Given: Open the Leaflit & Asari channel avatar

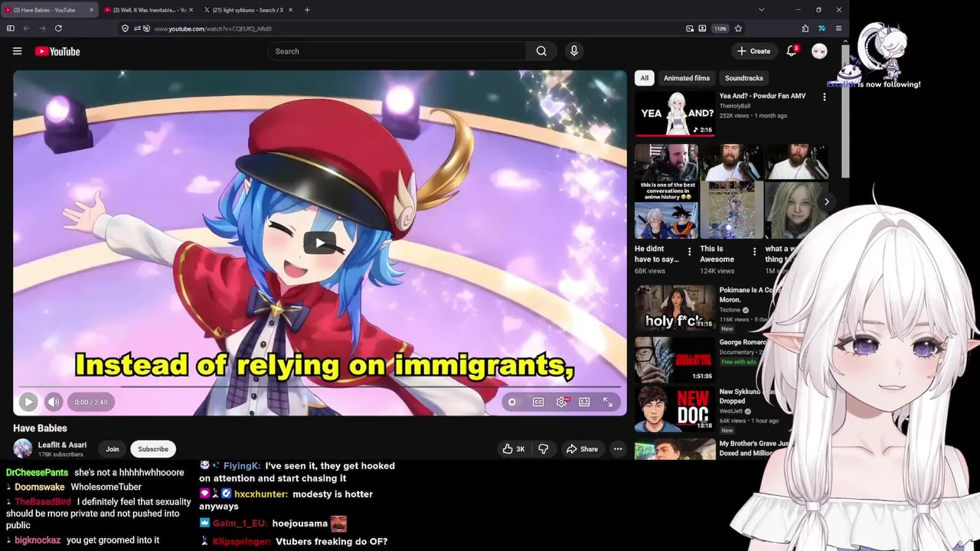Looking at the screenshot, I should [23, 449].
